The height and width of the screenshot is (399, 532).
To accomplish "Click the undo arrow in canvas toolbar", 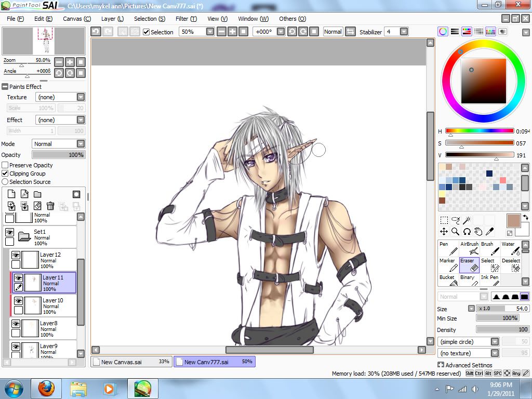I will [96, 32].
